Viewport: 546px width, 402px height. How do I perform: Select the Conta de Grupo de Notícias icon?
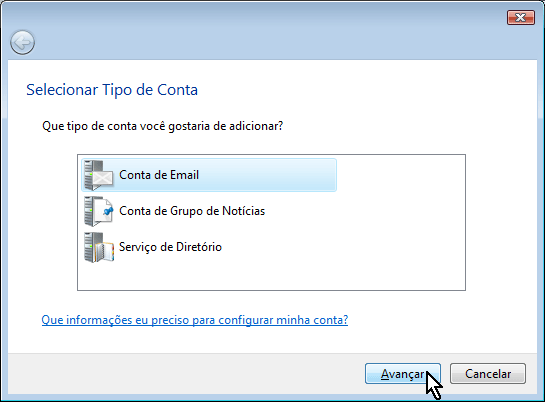click(x=99, y=211)
